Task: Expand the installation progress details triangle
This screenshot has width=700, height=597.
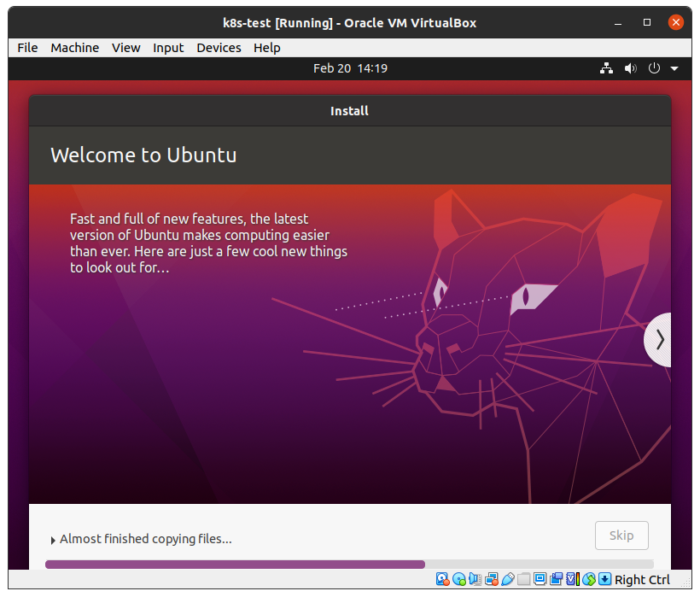Action: pos(53,541)
